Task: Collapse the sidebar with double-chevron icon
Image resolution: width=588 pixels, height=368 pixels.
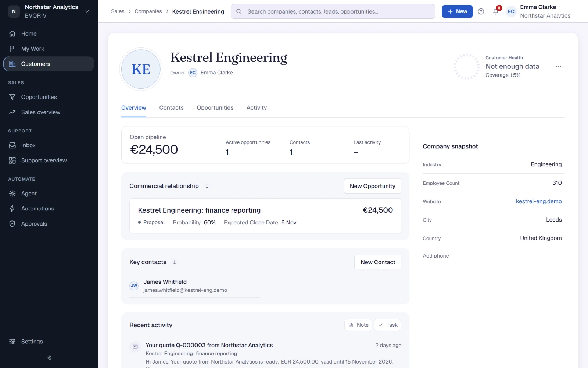Action: [49, 358]
